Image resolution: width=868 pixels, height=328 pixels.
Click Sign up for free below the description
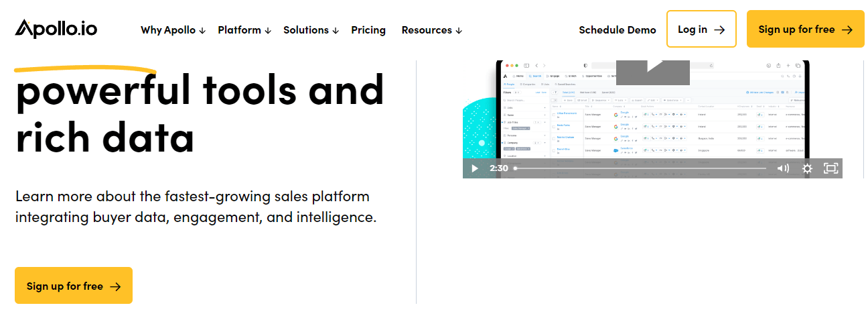tap(74, 286)
